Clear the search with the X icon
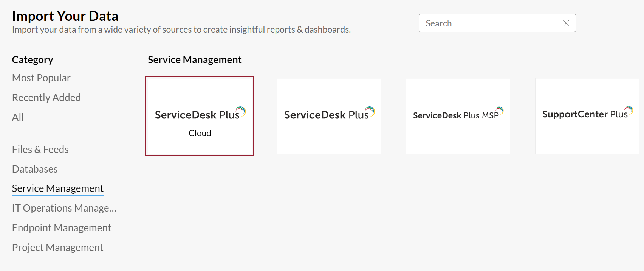 pyautogui.click(x=566, y=23)
